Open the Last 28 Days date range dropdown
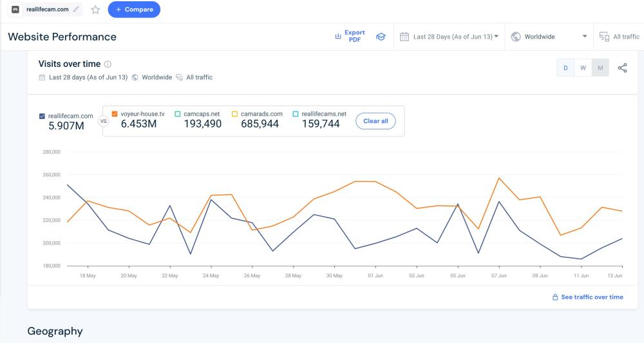644x343 pixels. (450, 37)
